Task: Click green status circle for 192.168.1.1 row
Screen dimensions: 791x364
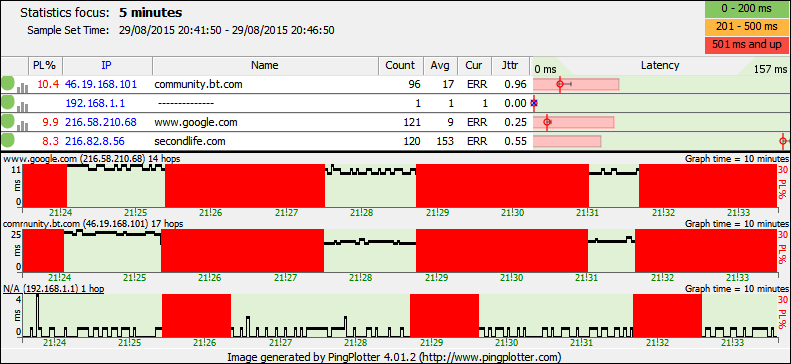Action: coord(8,102)
